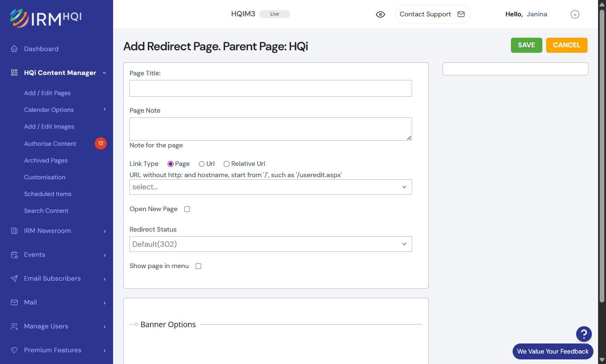Open Add / Edit Images menu item
606x364 pixels.
pos(49,126)
